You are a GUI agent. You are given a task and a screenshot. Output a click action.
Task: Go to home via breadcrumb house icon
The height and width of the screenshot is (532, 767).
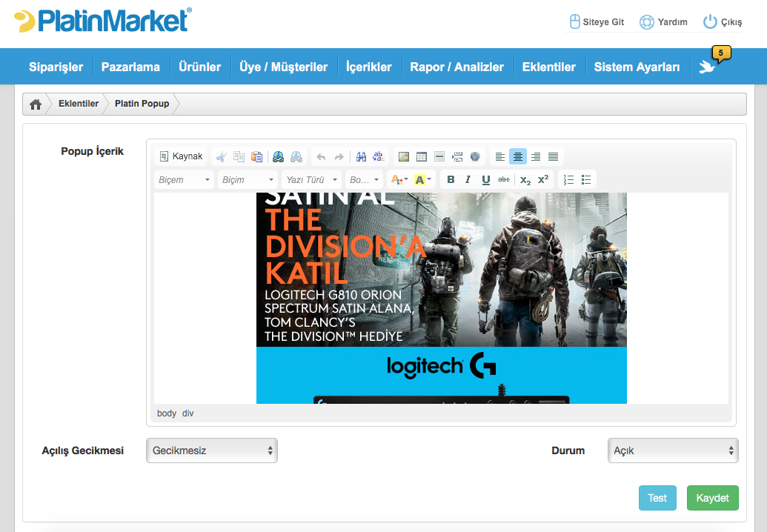point(36,104)
